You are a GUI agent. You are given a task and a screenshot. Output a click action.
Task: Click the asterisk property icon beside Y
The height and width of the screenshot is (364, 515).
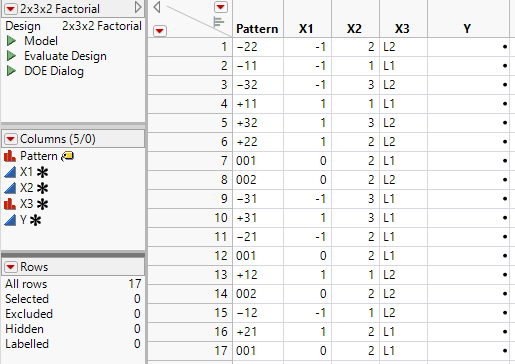(x=35, y=220)
